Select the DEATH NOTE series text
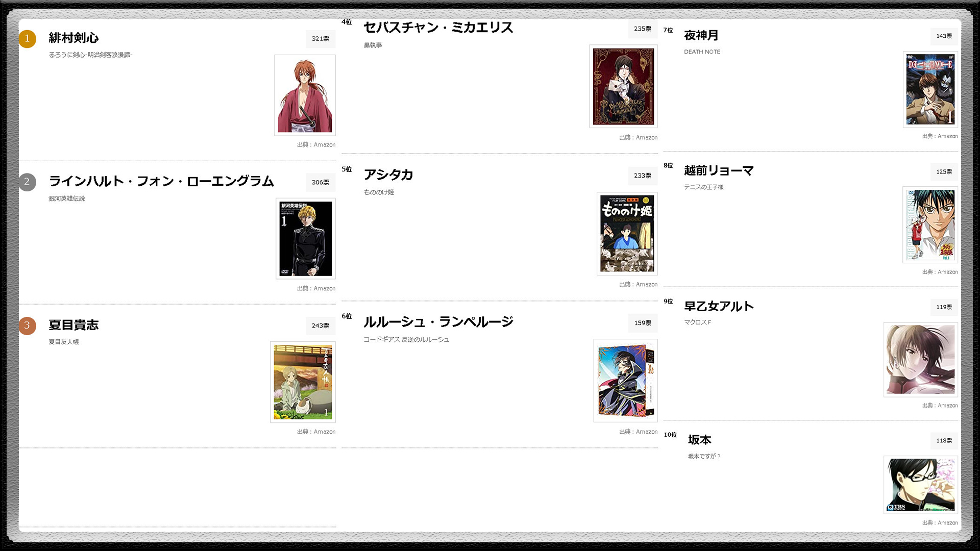 702,52
